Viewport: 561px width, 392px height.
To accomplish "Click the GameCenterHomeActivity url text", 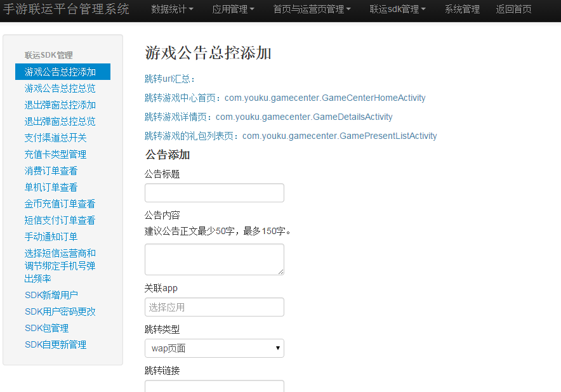I will coord(325,98).
